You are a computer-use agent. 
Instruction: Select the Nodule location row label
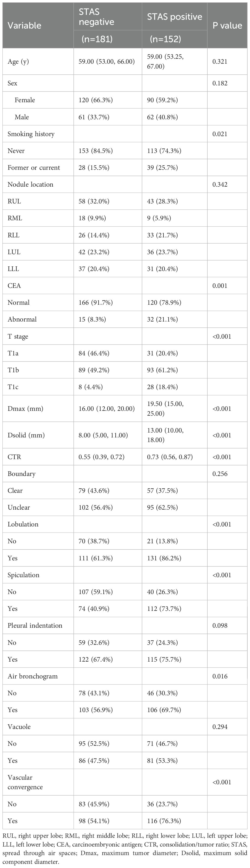pos(30,184)
